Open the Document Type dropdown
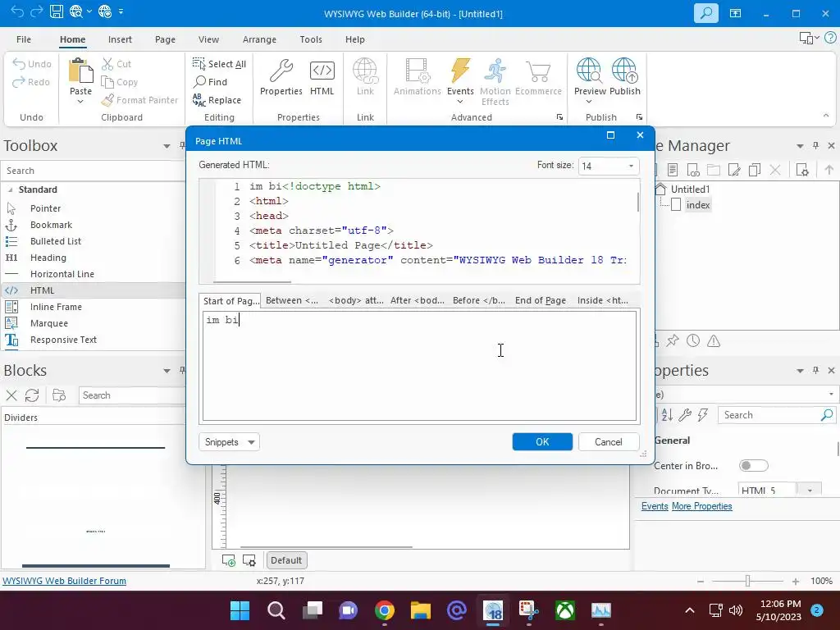 [810, 491]
